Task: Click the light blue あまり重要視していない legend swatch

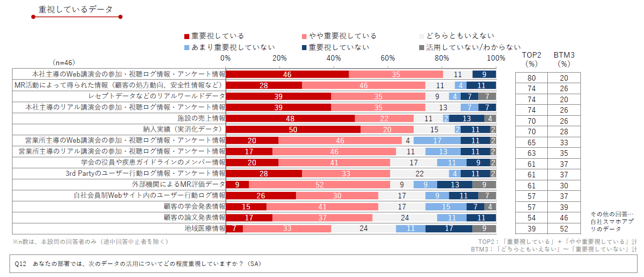Action: (x=187, y=48)
